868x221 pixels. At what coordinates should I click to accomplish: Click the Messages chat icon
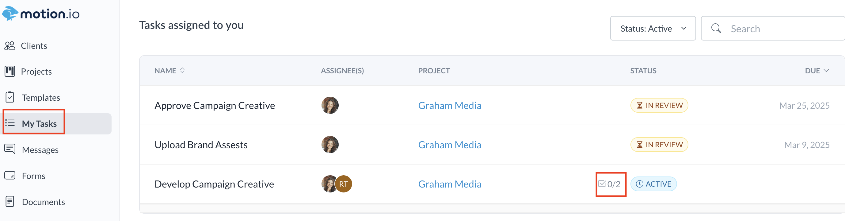tap(10, 149)
